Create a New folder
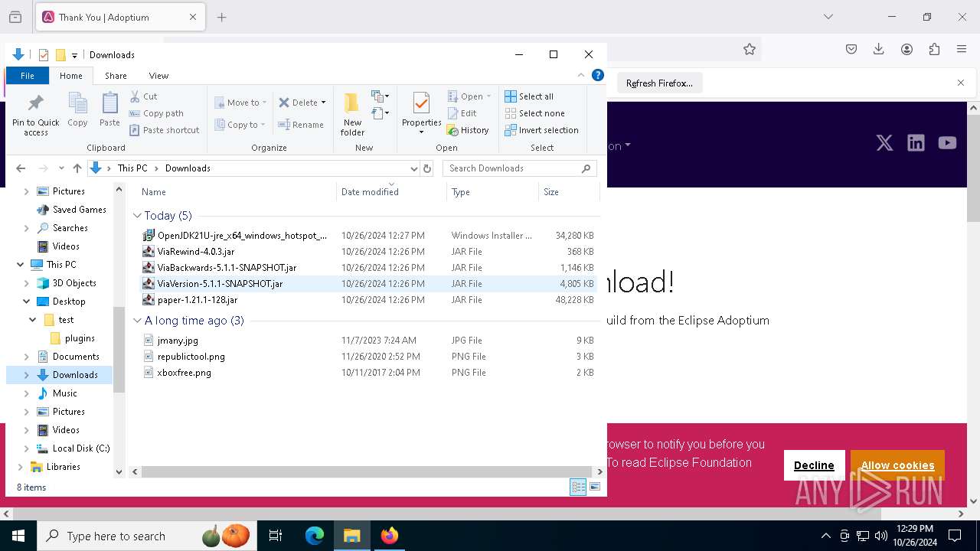The image size is (980, 551). 352,114
